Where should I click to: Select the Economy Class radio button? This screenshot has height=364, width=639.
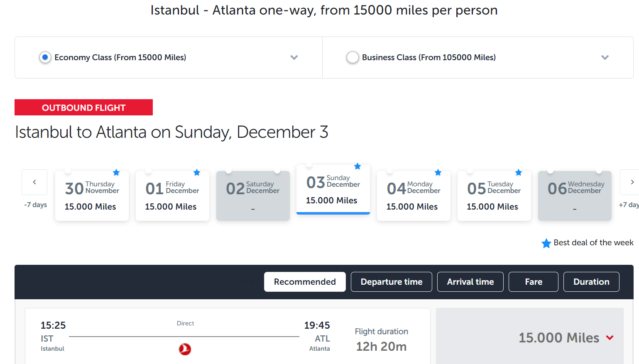pos(45,57)
